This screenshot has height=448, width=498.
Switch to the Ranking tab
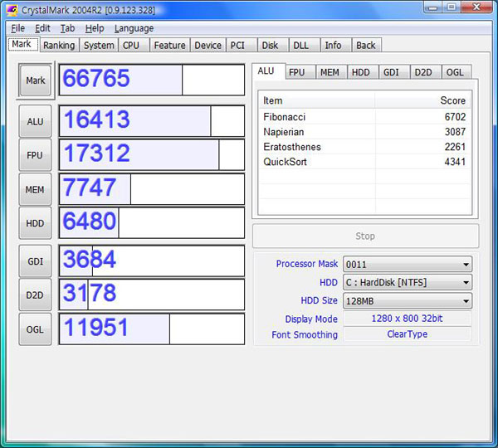[x=59, y=46]
